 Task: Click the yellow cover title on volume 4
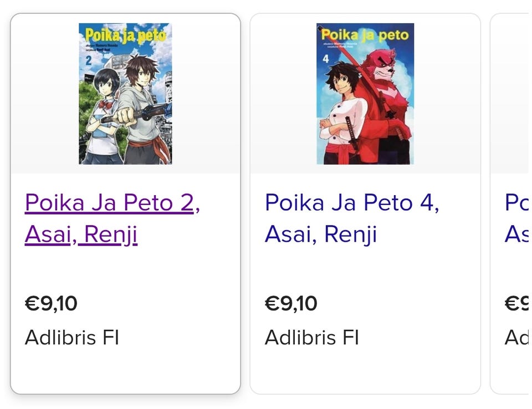coord(365,34)
